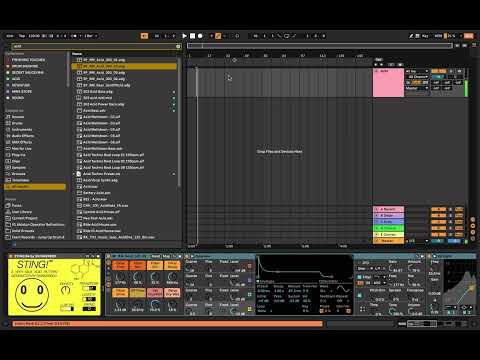Select the pink Acid track header
The width and height of the screenshot is (480, 360).
click(x=388, y=82)
